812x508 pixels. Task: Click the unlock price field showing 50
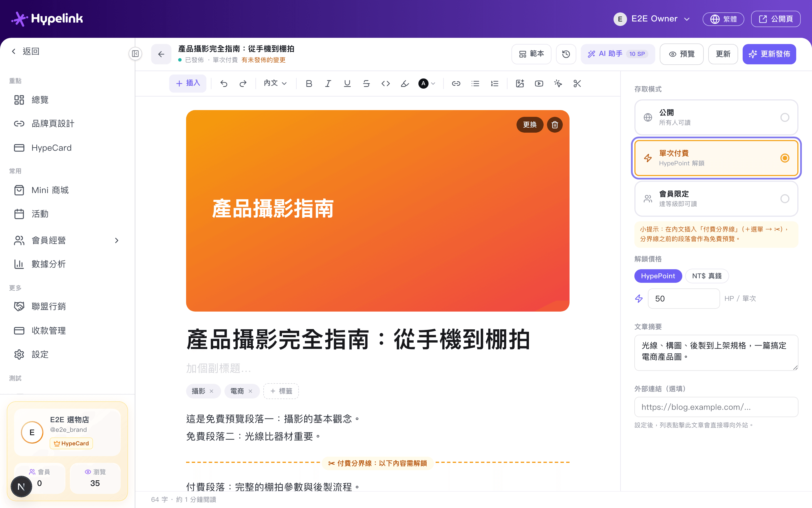click(x=683, y=299)
